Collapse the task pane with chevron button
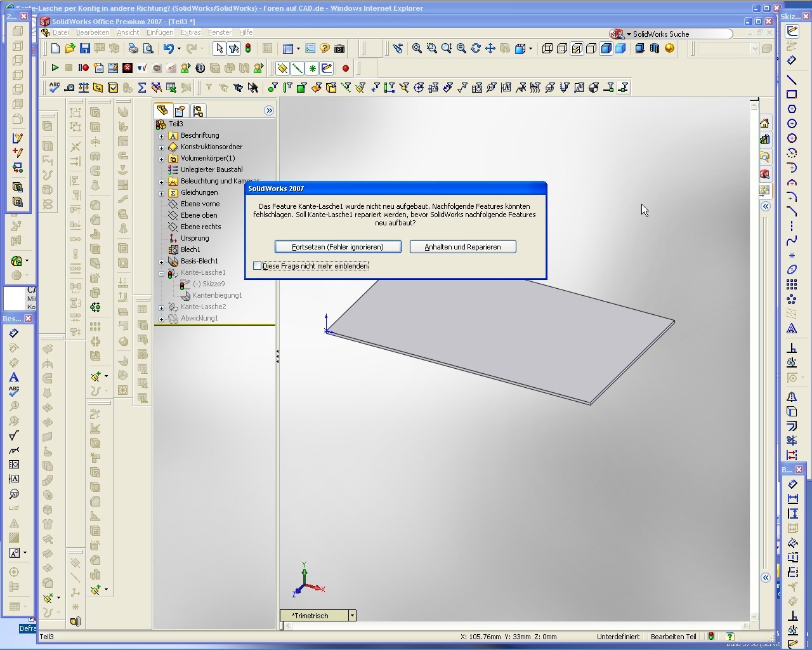This screenshot has height=650, width=812. pyautogui.click(x=766, y=206)
